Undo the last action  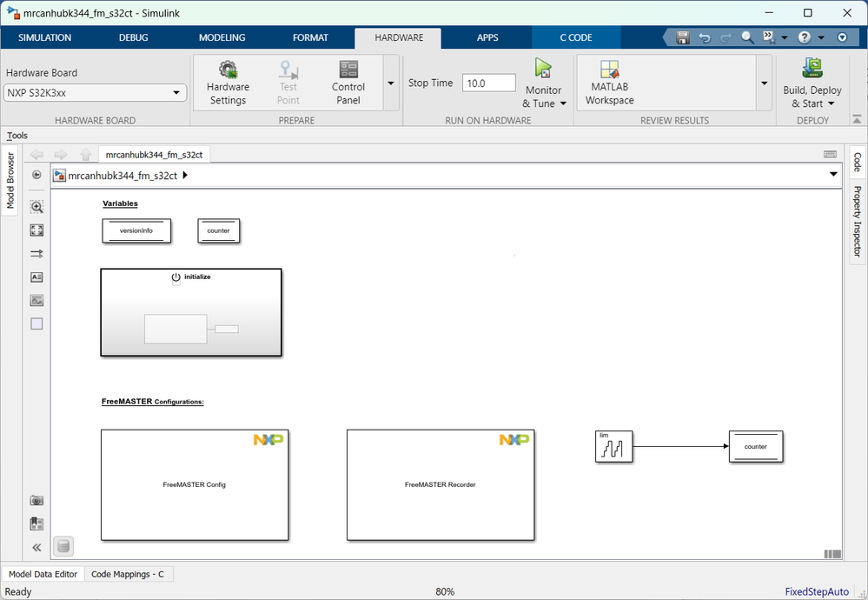pyautogui.click(x=704, y=37)
